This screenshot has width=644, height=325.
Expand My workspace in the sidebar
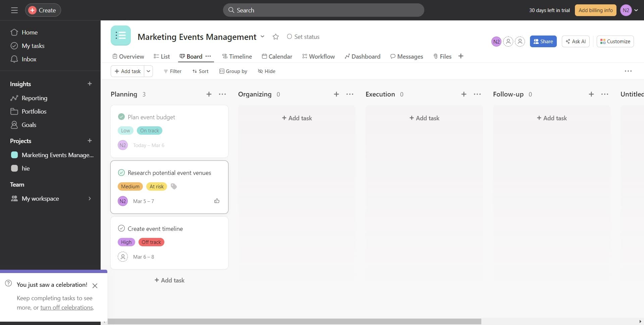coord(90,198)
